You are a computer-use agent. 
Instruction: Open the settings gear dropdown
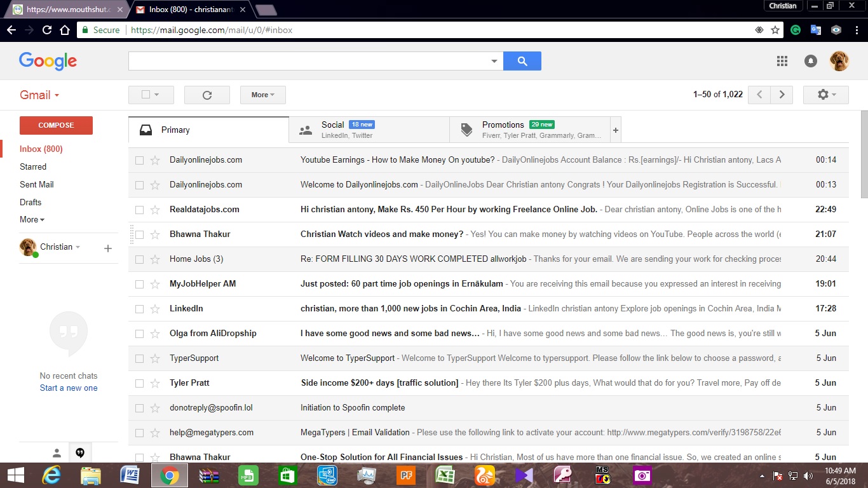(x=825, y=95)
